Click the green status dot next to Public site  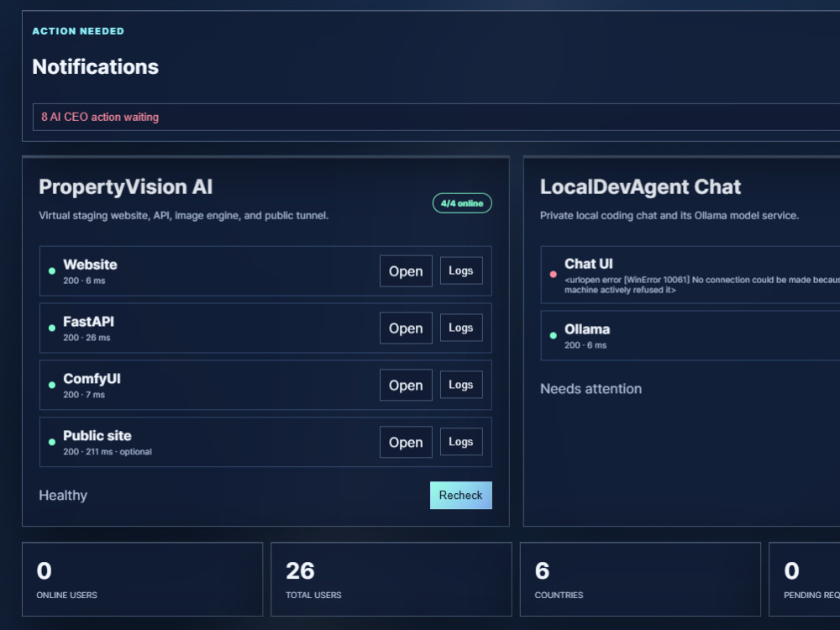(52, 442)
